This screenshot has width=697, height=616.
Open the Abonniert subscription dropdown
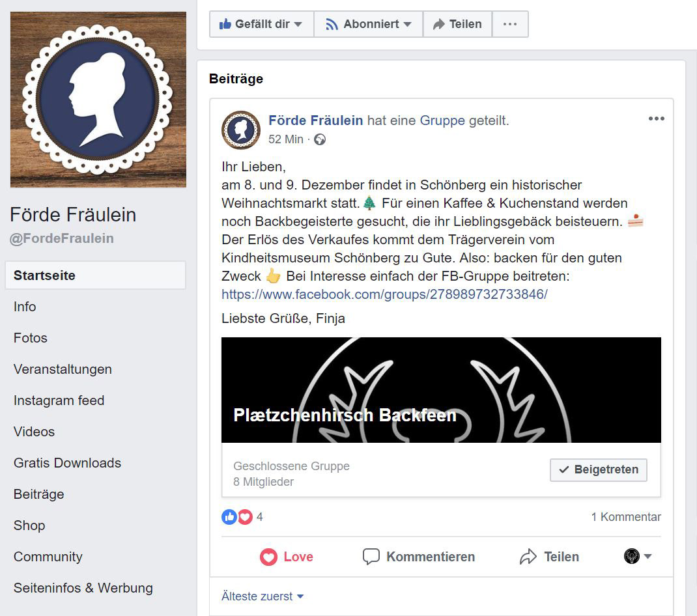click(369, 24)
